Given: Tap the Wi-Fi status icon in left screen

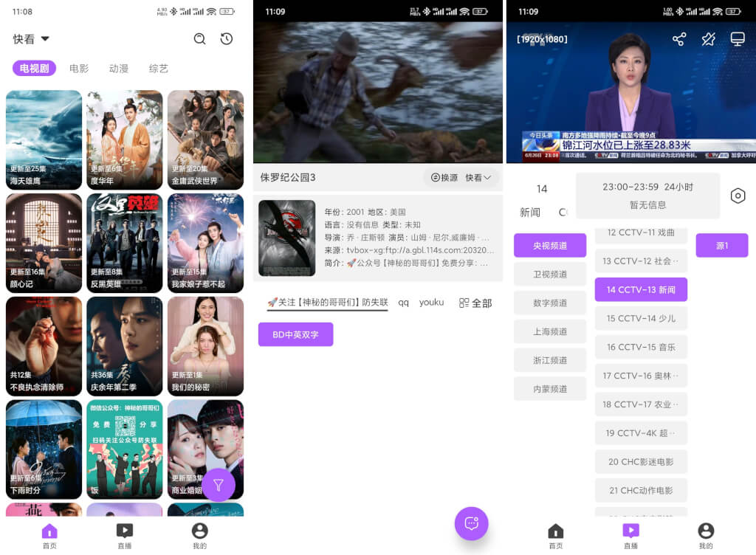Looking at the screenshot, I should tap(211, 12).
